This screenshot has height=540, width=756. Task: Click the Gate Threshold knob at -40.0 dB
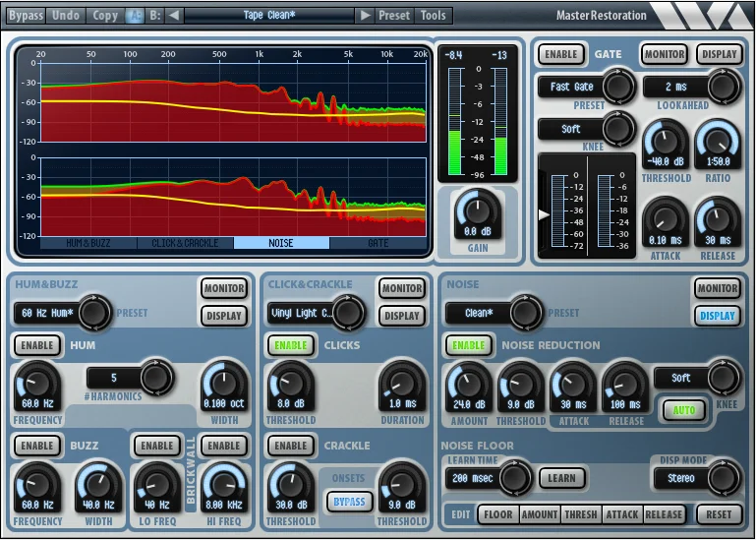click(666, 142)
